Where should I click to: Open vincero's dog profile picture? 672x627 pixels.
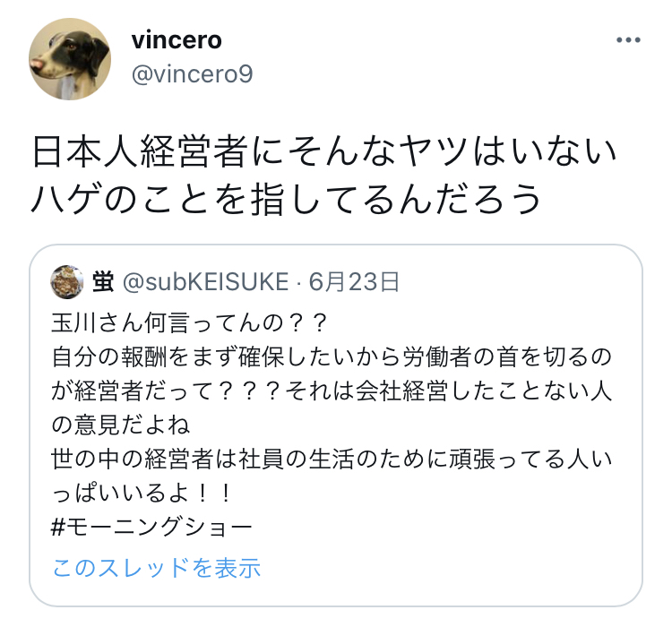coord(70,59)
